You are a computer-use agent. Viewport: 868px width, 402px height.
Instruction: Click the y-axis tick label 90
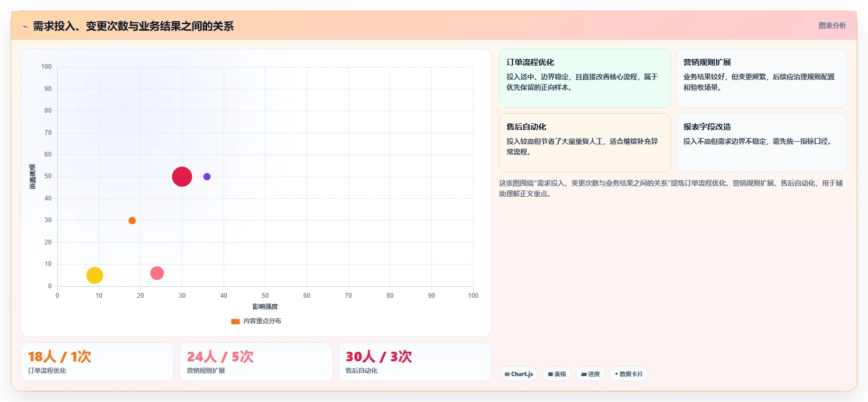click(x=48, y=89)
